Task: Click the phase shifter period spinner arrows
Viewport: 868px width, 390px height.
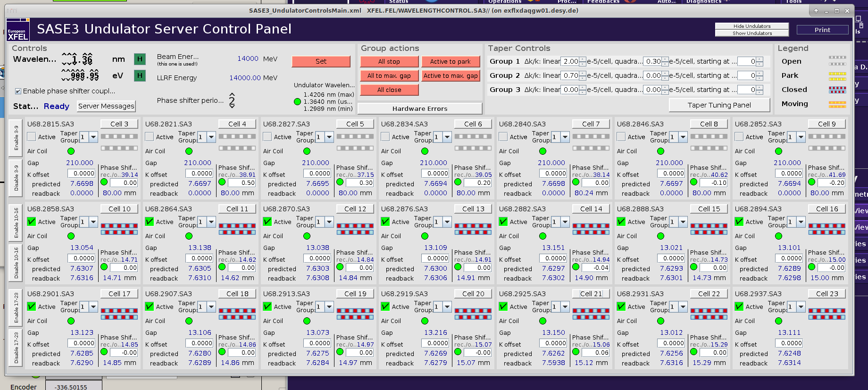Action: click(232, 100)
